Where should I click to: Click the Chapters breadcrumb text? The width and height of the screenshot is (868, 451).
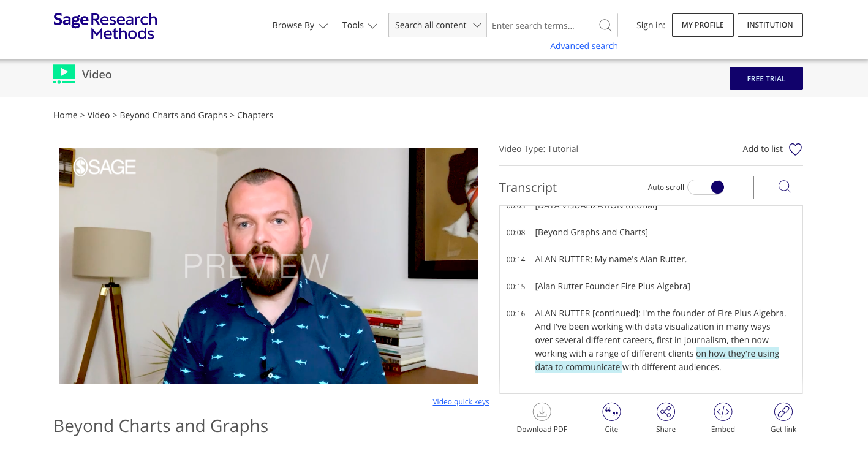click(255, 115)
